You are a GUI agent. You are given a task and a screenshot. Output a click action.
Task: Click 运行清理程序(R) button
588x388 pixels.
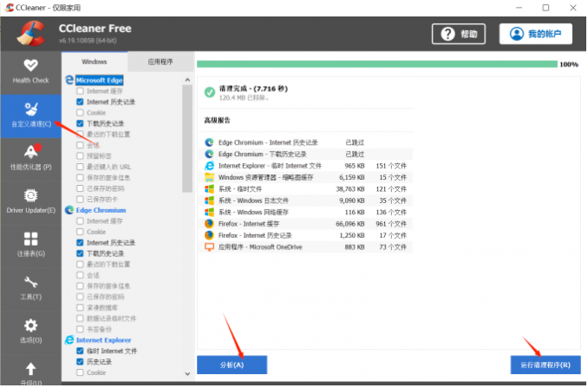pos(546,365)
